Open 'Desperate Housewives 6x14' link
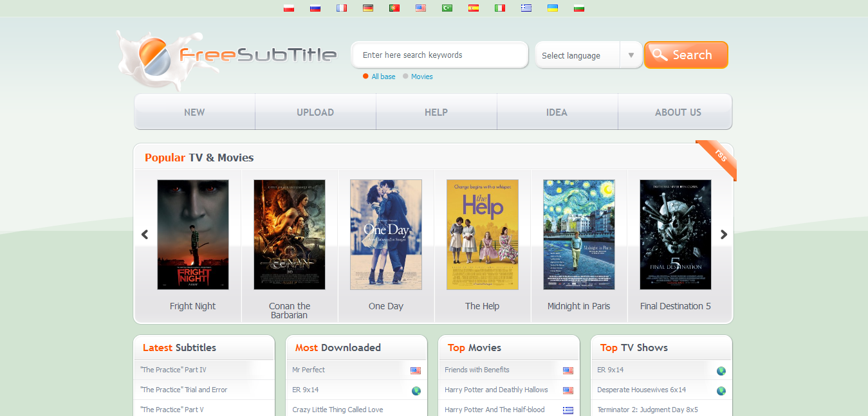The width and height of the screenshot is (868, 416). pyautogui.click(x=642, y=390)
